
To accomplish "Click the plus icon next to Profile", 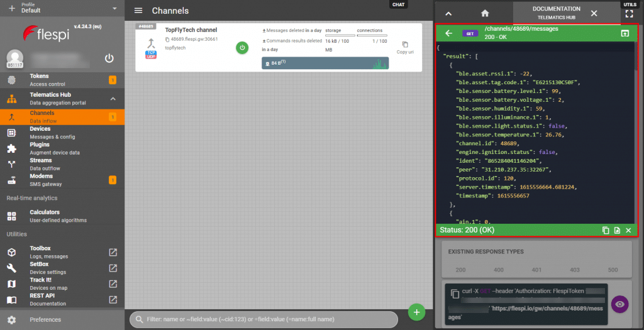I will coord(11,8).
